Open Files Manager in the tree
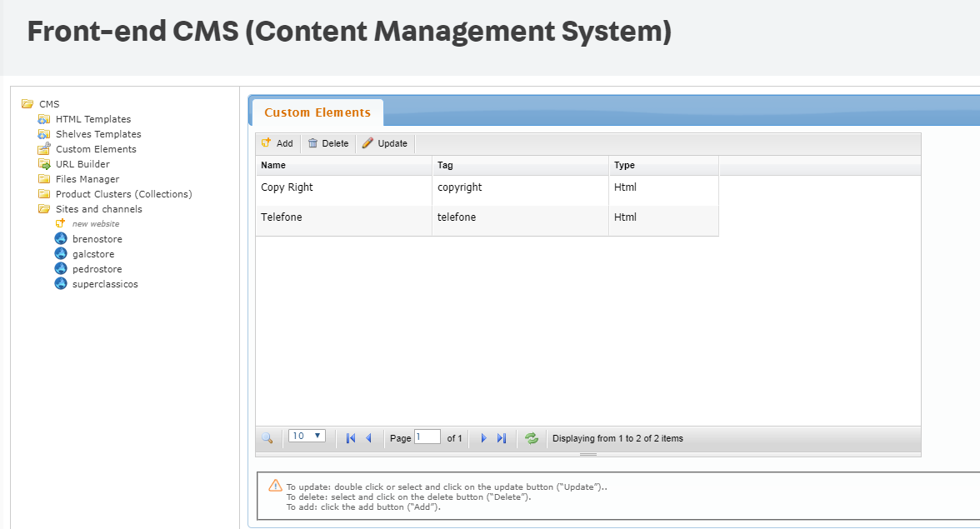Image resolution: width=980 pixels, height=529 pixels. coord(87,179)
